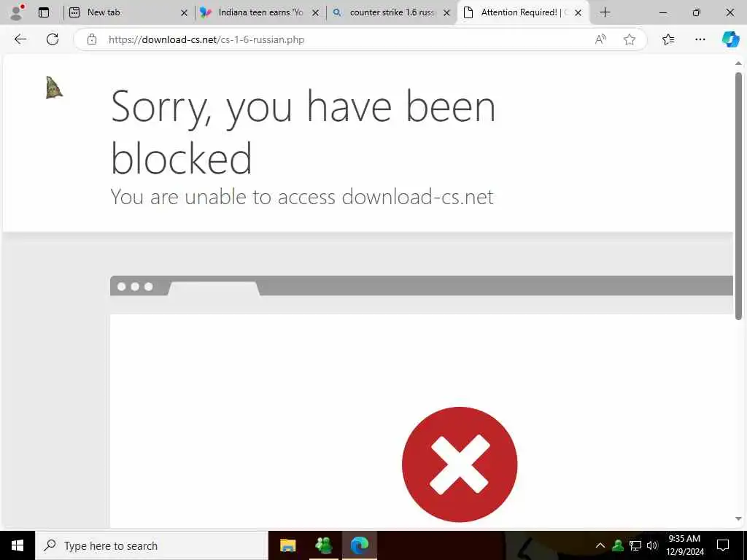Reload the page with the refresh icon
The height and width of the screenshot is (560, 747).
(x=53, y=39)
